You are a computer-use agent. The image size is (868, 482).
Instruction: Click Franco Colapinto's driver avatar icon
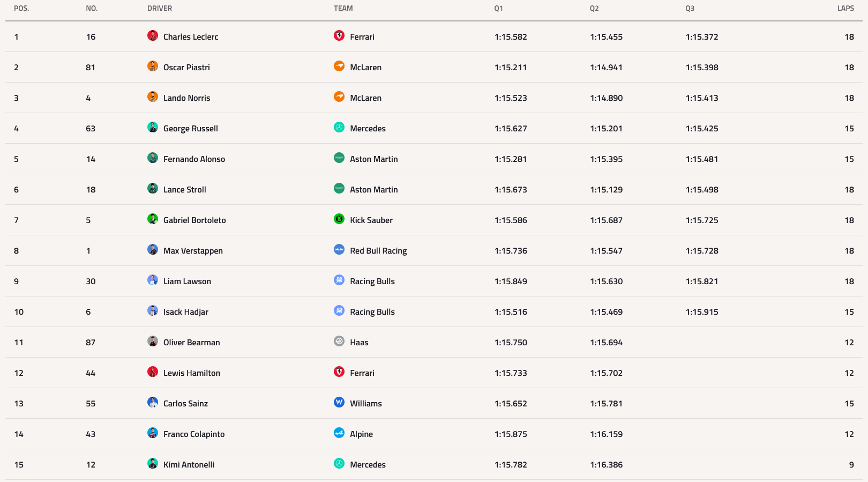[153, 433]
